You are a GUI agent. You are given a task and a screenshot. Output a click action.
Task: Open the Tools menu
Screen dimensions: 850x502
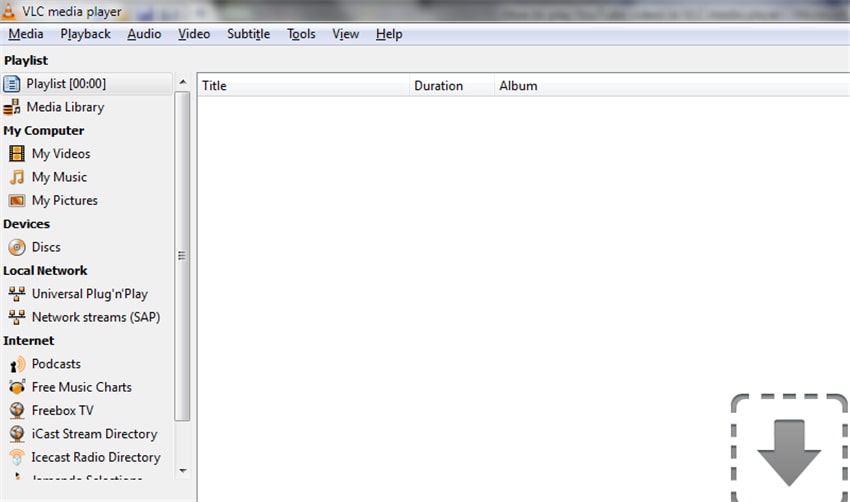(301, 34)
